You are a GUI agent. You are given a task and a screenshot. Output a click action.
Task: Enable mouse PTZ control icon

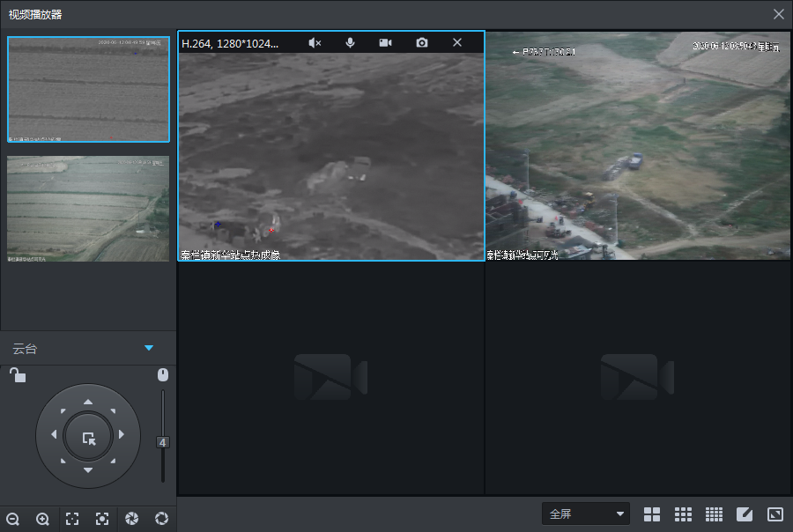coord(162,375)
